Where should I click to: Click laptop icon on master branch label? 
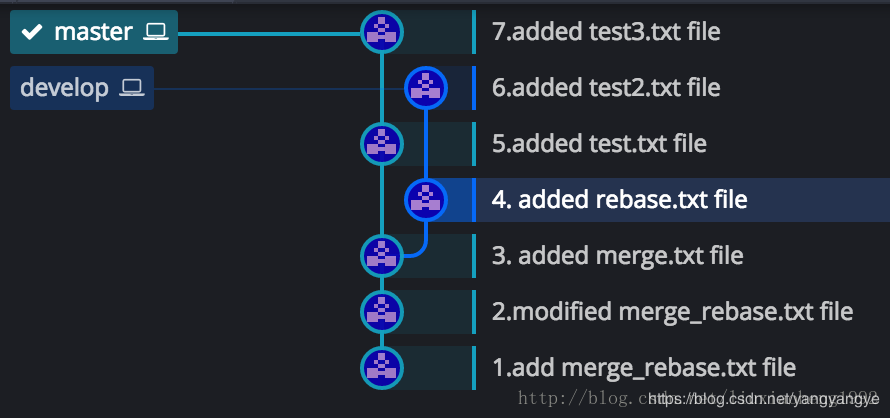[x=155, y=32]
